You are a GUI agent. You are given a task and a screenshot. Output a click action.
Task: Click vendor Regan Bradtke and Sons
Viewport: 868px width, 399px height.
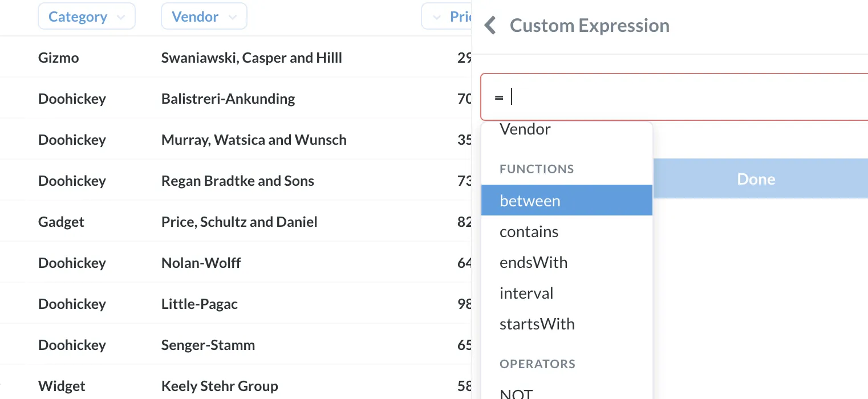point(238,181)
